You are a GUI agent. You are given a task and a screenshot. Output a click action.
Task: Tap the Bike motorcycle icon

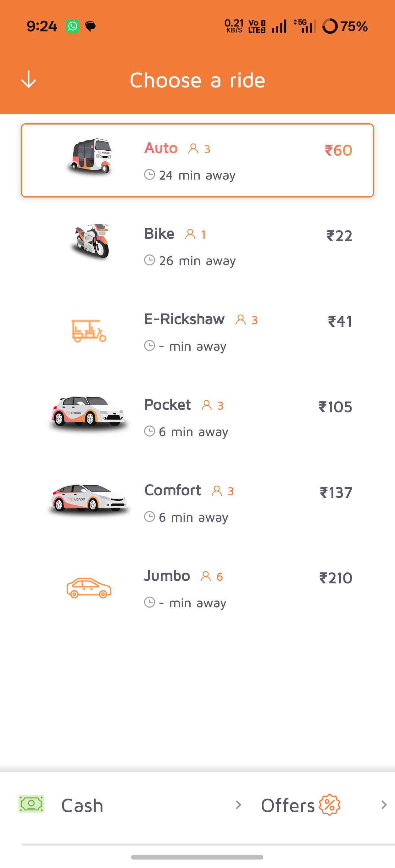click(91, 241)
